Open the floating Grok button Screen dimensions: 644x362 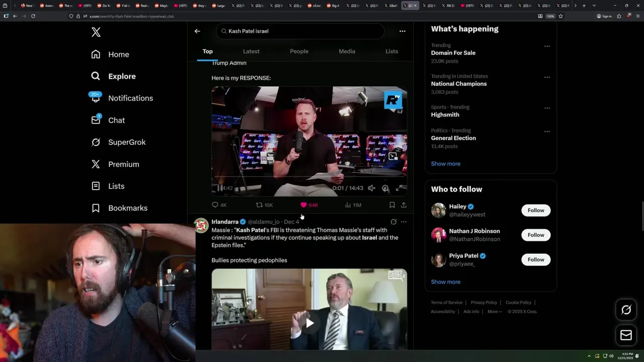coord(626,310)
